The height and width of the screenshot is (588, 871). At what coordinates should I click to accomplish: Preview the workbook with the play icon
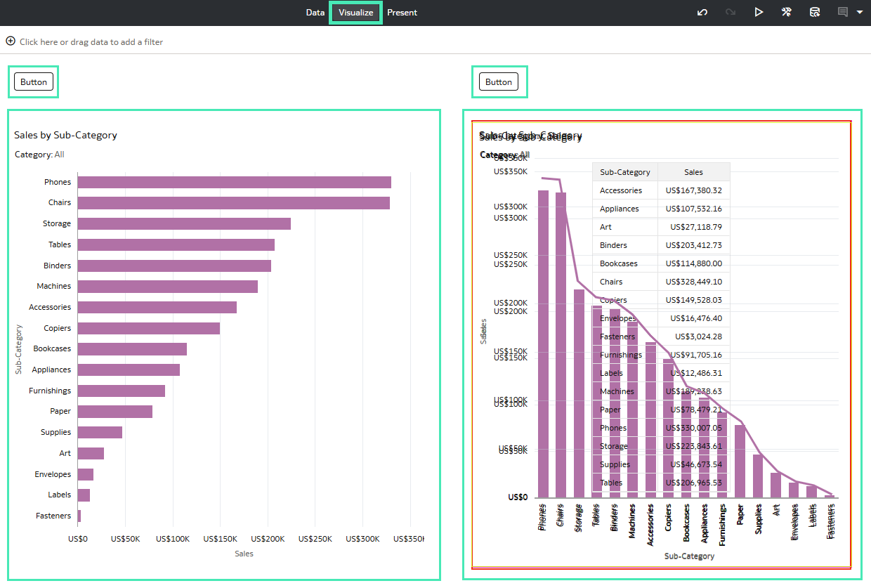[759, 12]
